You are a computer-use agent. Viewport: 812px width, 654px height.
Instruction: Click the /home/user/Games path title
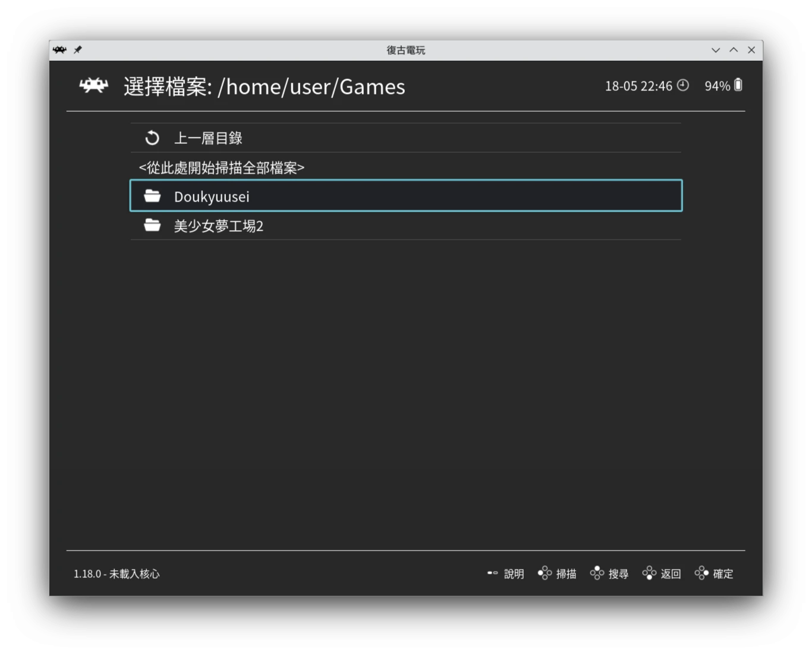pyautogui.click(x=311, y=87)
